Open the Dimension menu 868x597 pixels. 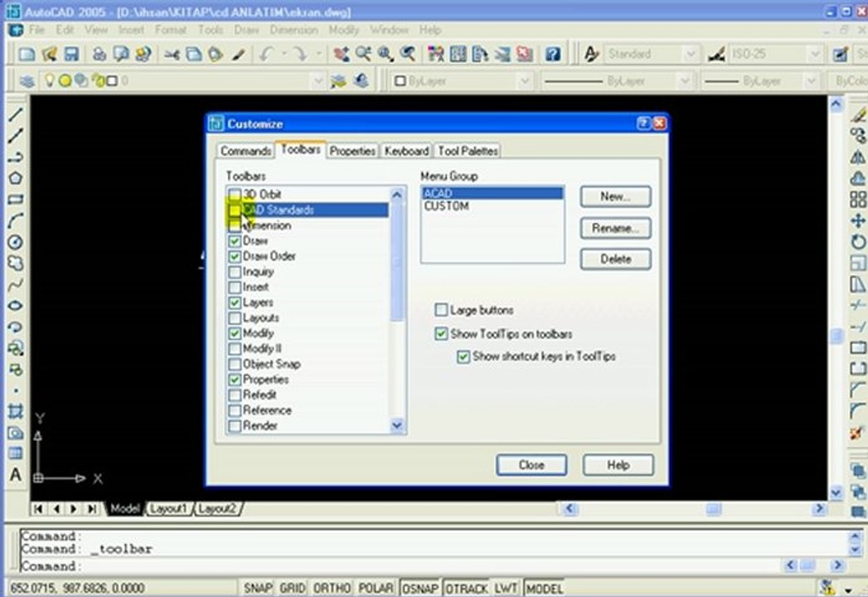294,30
